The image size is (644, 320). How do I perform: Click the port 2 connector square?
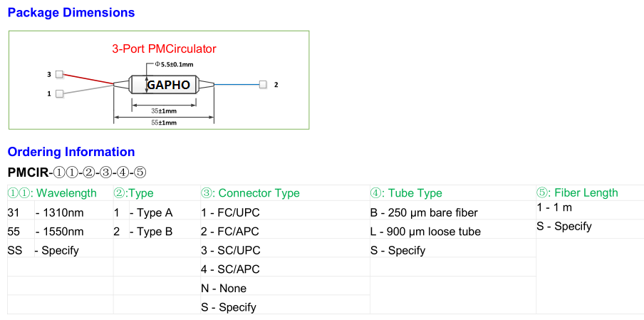click(263, 85)
